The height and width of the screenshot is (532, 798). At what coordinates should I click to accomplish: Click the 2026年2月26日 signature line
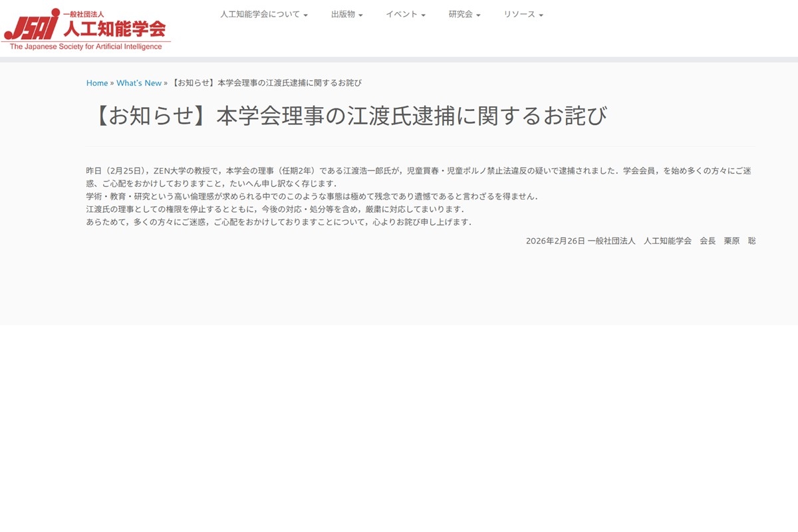(x=640, y=241)
